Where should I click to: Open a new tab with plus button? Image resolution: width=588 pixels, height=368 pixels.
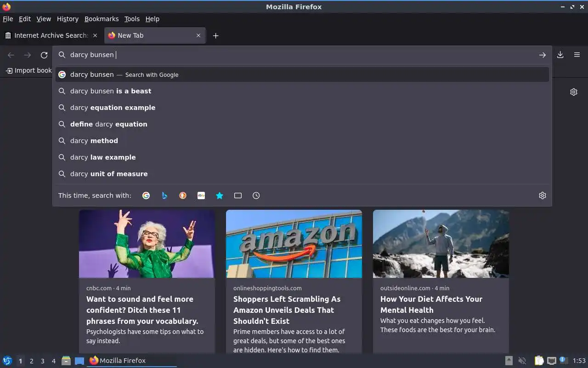pyautogui.click(x=215, y=35)
